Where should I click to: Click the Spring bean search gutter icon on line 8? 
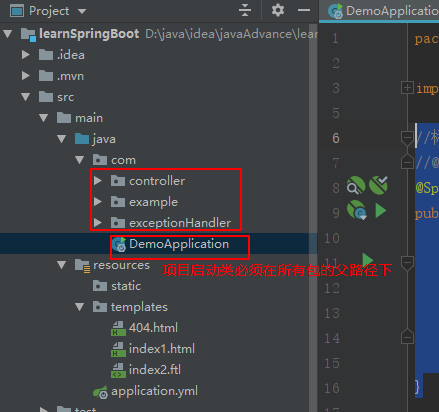(356, 185)
